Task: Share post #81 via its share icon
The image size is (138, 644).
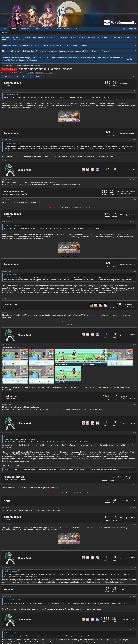Action: pos(131,90)
